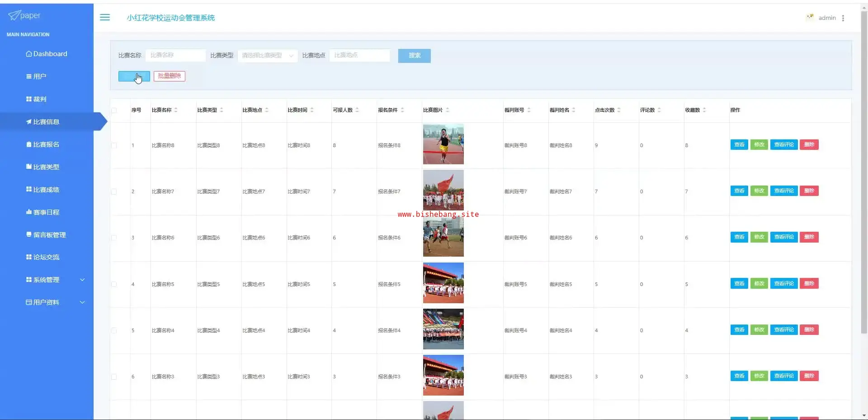This screenshot has height=420, width=868.
Task: Toggle the select-all checkbox in table header
Action: click(x=114, y=110)
